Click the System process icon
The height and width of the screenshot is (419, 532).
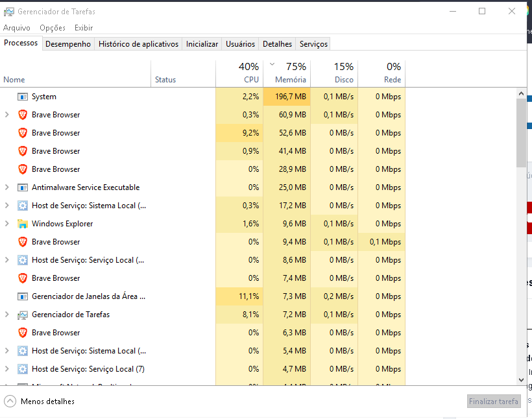pyautogui.click(x=23, y=97)
